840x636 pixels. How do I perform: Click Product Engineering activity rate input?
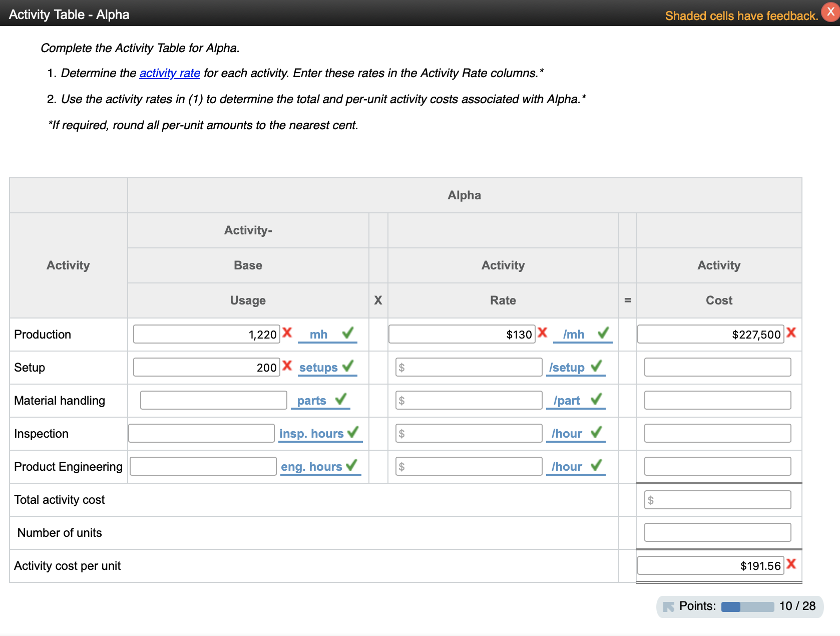[469, 466]
